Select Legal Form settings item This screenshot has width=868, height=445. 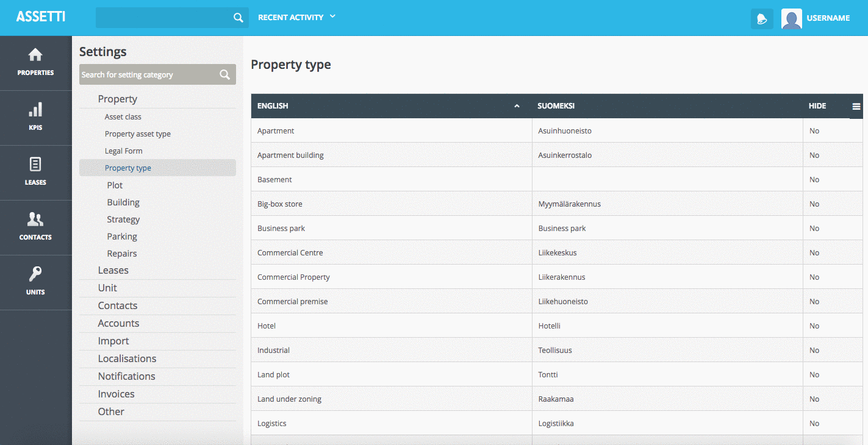click(123, 151)
